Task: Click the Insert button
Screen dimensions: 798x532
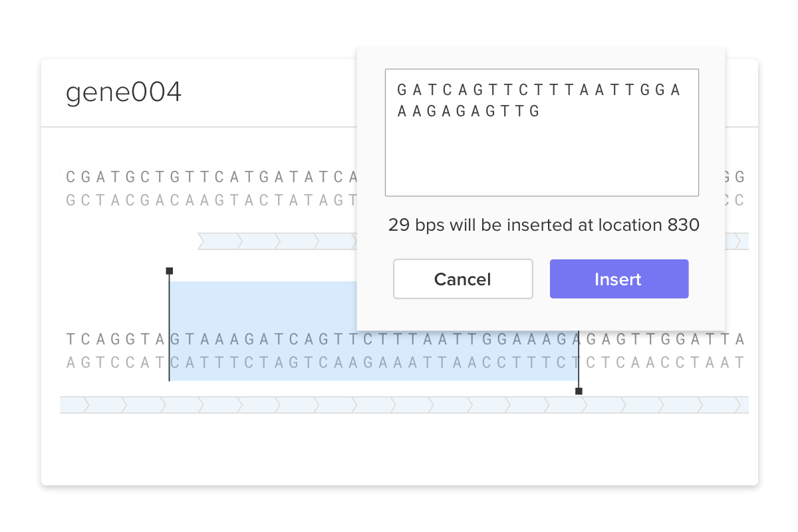Action: coord(618,279)
